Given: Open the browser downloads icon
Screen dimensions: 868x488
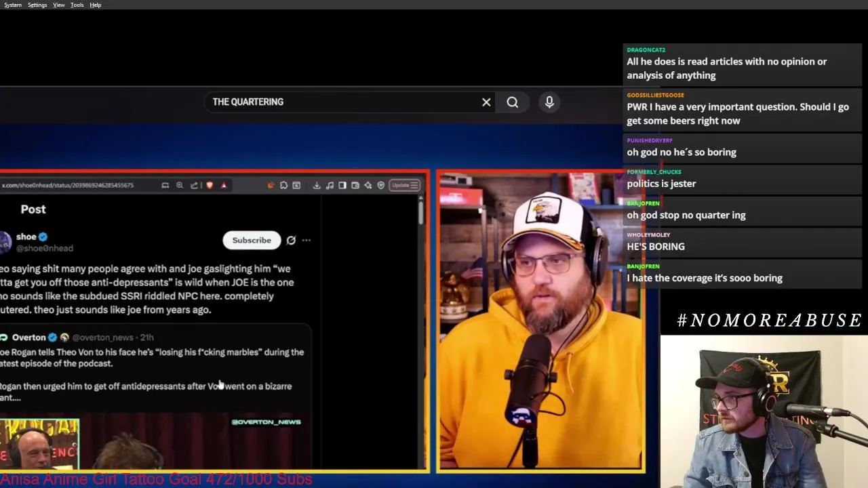Looking at the screenshot, I should tap(317, 185).
